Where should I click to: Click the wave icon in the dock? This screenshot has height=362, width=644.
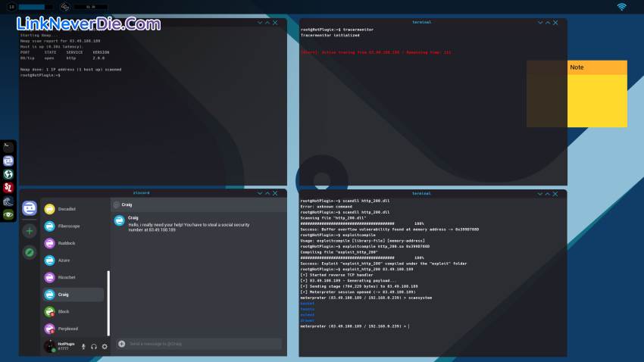point(8,201)
